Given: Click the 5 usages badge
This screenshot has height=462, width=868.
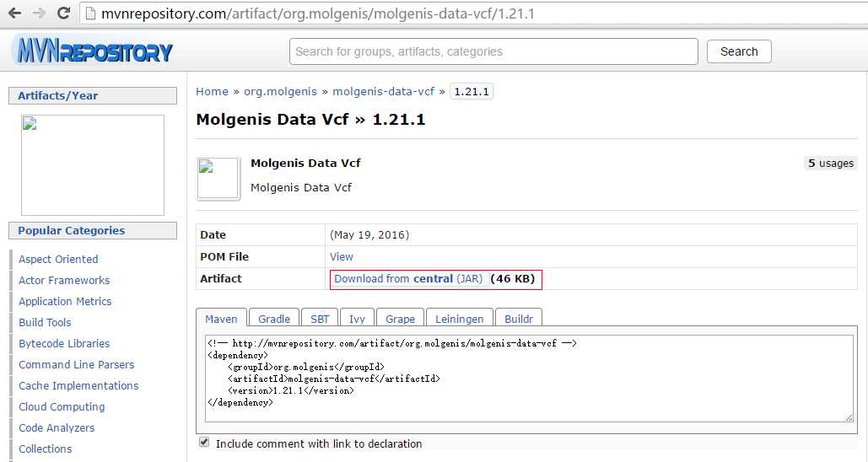Looking at the screenshot, I should (830, 164).
